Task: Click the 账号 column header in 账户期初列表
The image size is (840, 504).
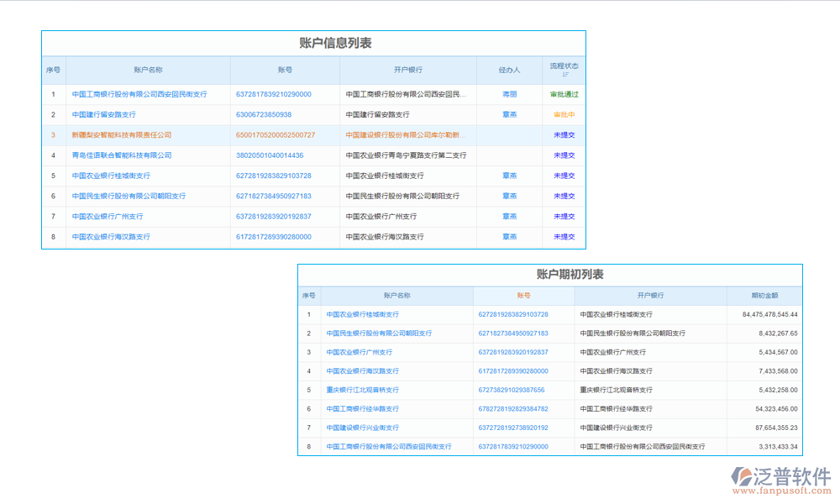Action: 522,295
